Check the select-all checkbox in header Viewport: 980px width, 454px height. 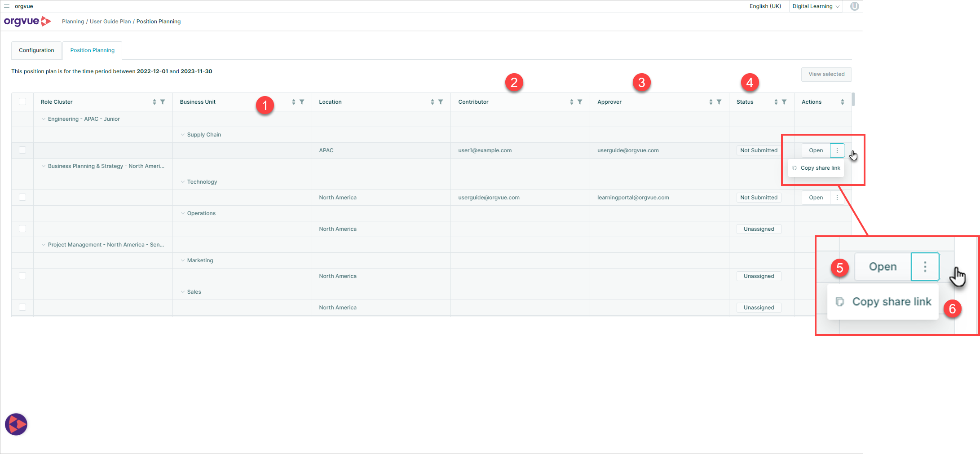tap(22, 101)
